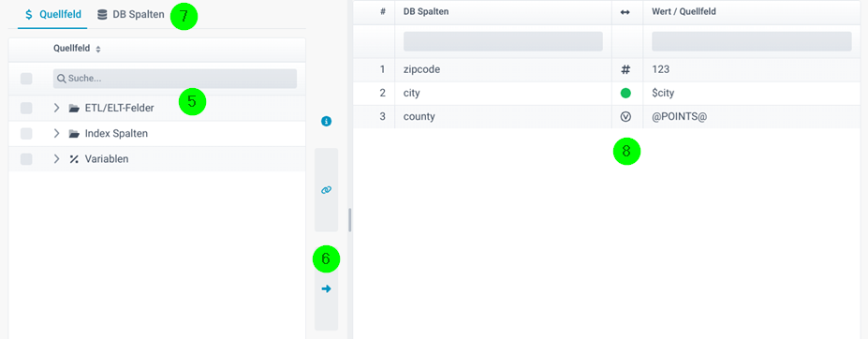Image resolution: width=868 pixels, height=339 pixels.
Task: Click the DB Spalten column filter field
Action: tap(503, 41)
